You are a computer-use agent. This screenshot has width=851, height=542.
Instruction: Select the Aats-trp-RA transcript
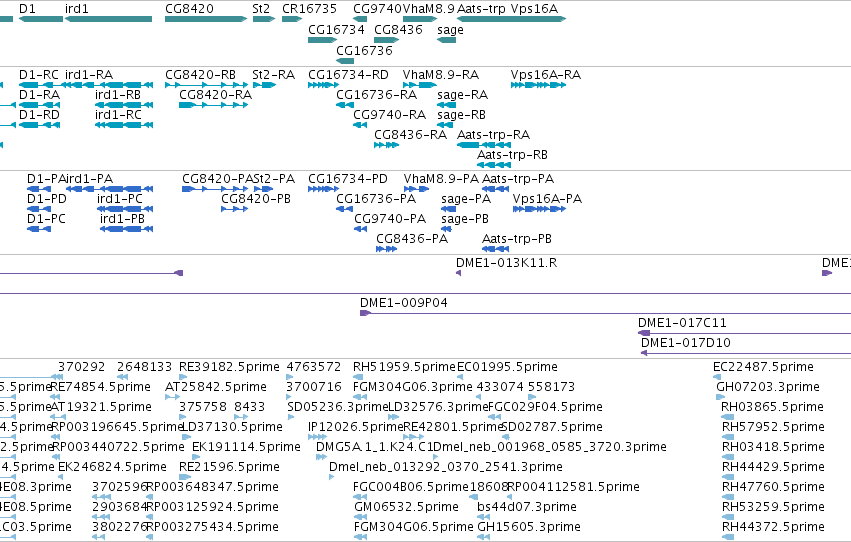[x=484, y=145]
